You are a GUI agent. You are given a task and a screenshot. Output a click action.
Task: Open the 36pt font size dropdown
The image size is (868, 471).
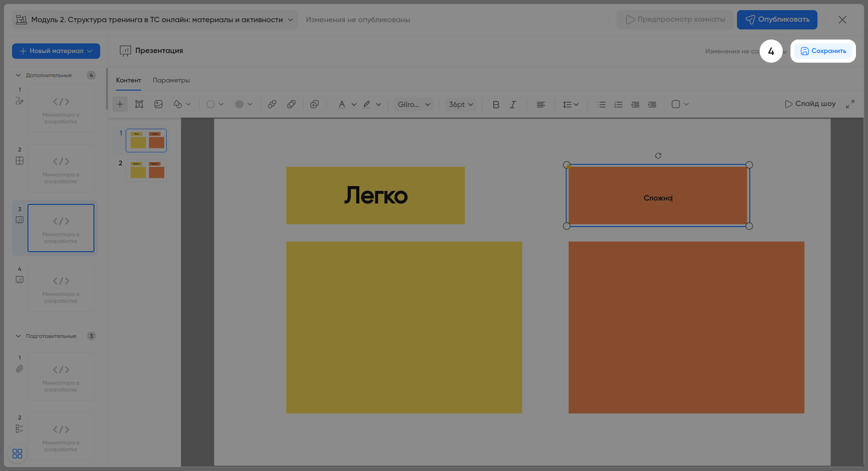[x=461, y=104]
